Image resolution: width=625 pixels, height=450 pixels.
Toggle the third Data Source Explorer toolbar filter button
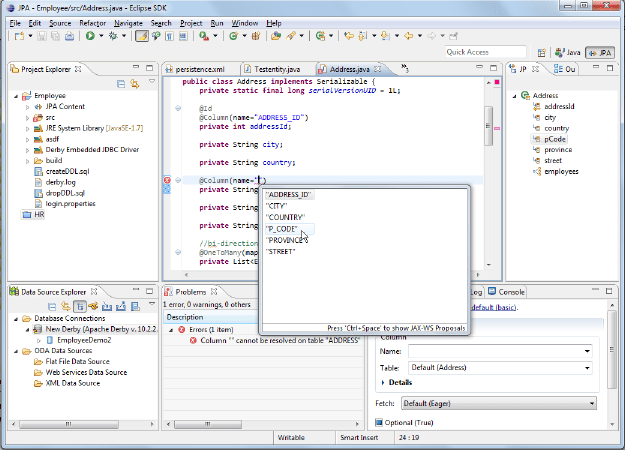coord(80,307)
